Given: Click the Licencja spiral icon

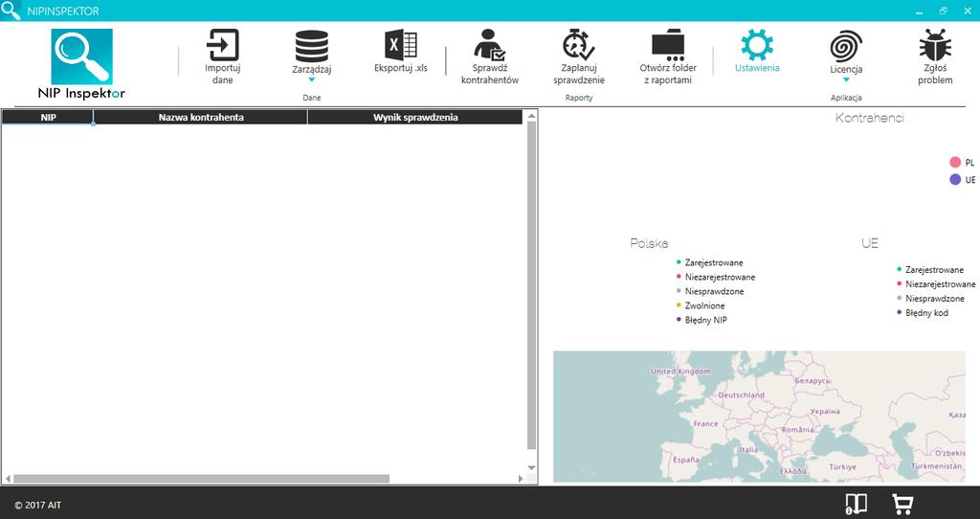Looking at the screenshot, I should (x=846, y=46).
